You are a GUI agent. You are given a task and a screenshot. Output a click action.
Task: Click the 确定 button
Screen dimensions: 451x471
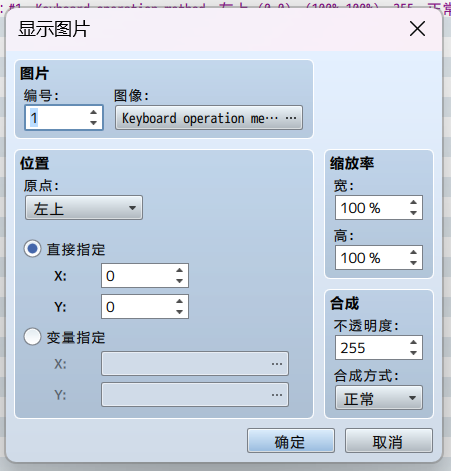point(291,441)
